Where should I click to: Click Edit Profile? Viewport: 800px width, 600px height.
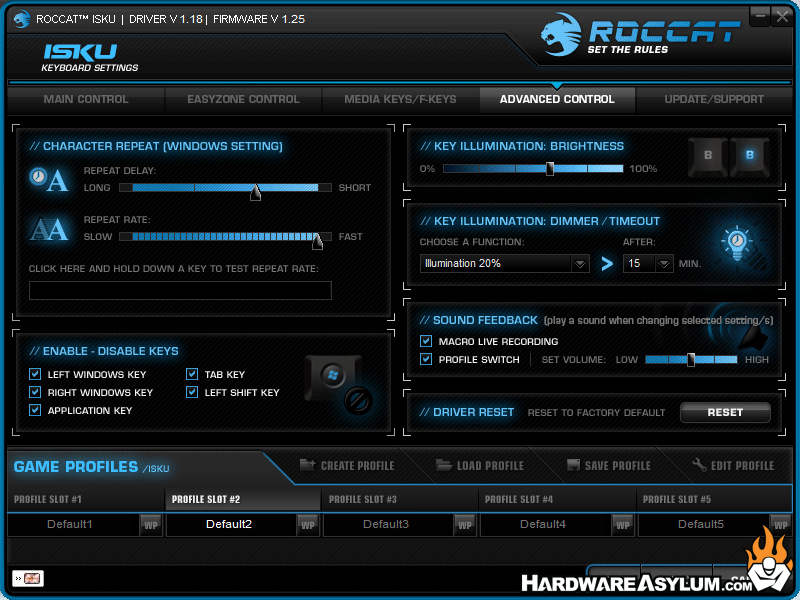coord(733,465)
